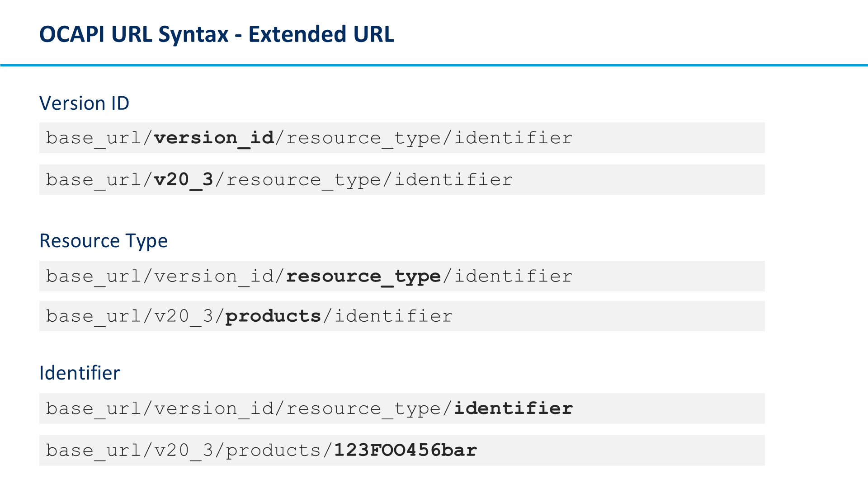The image size is (868, 488).
Task: Select the 'Version ID' heading
Action: point(85,103)
